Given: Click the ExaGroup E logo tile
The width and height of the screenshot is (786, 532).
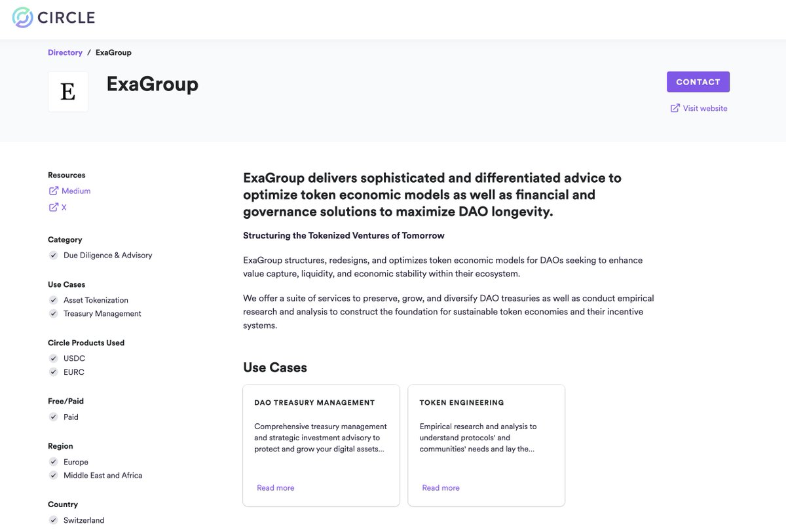Looking at the screenshot, I should coord(68,92).
